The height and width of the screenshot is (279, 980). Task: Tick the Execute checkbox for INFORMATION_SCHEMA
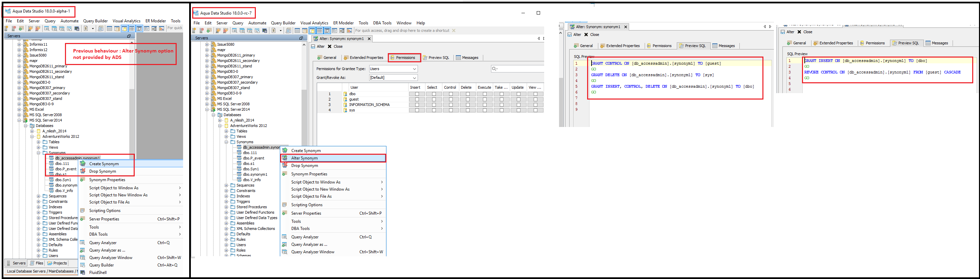485,105
